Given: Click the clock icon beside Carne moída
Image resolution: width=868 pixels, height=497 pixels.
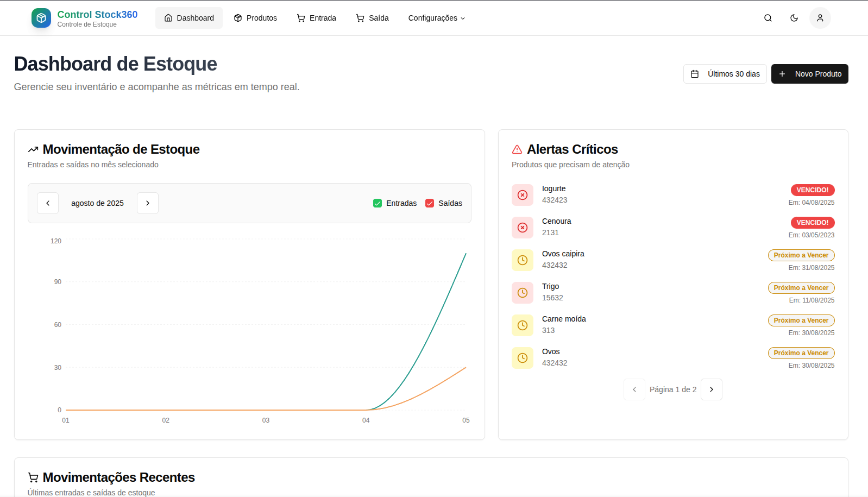Looking at the screenshot, I should [522, 325].
